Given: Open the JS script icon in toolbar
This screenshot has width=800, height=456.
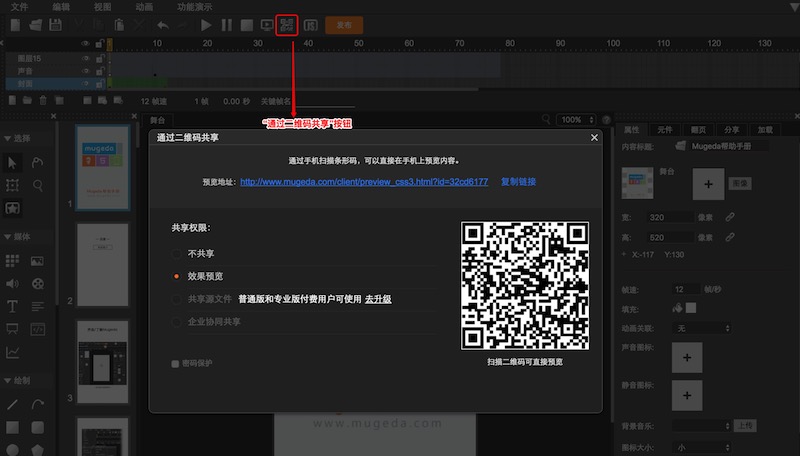Looking at the screenshot, I should point(310,25).
